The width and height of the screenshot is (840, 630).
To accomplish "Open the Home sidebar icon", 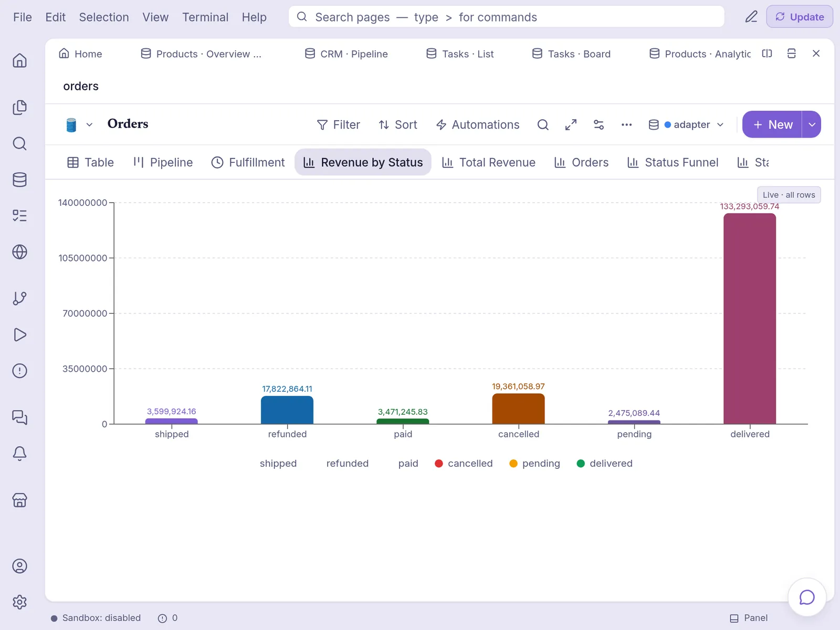I will (x=19, y=60).
